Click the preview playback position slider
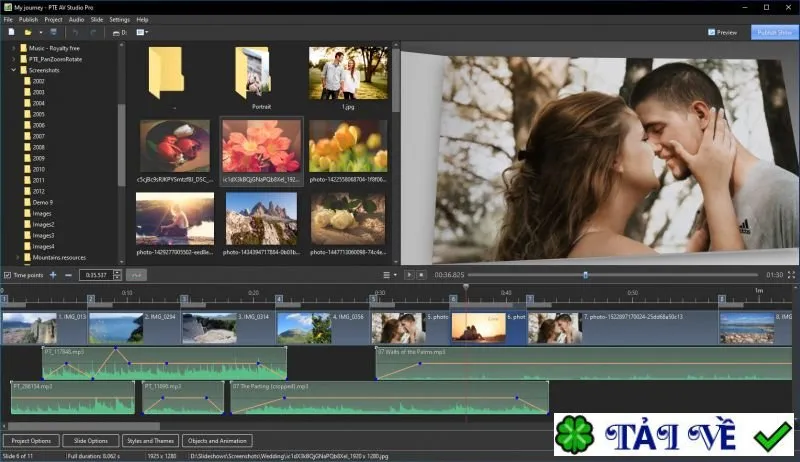This screenshot has height=462, width=800. pos(613,275)
